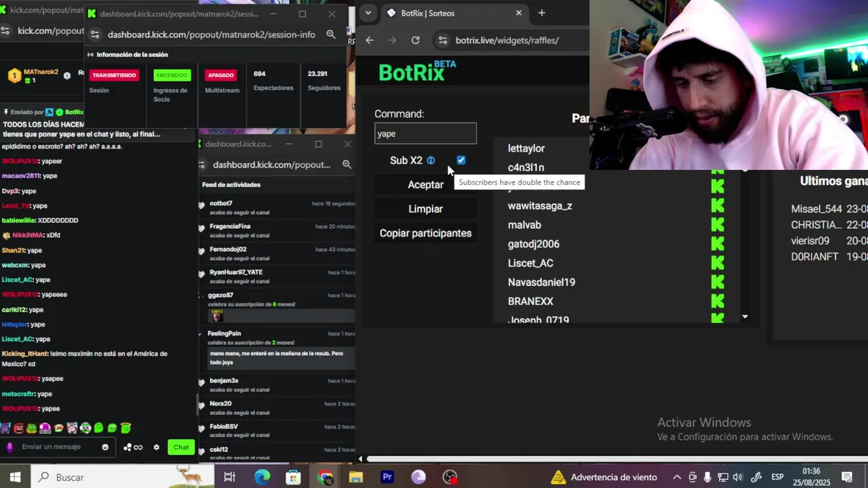Click the ENCENDIDO Ingresos de Socio badge
Screen dimensions: 868x488
click(x=172, y=75)
